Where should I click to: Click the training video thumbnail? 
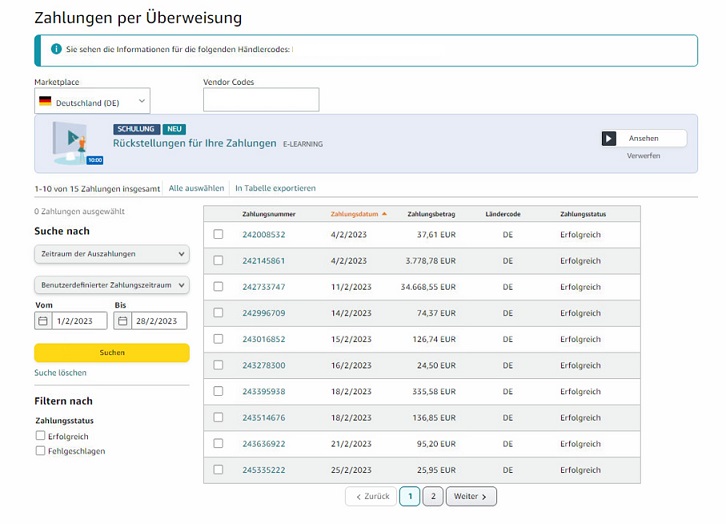(x=78, y=144)
